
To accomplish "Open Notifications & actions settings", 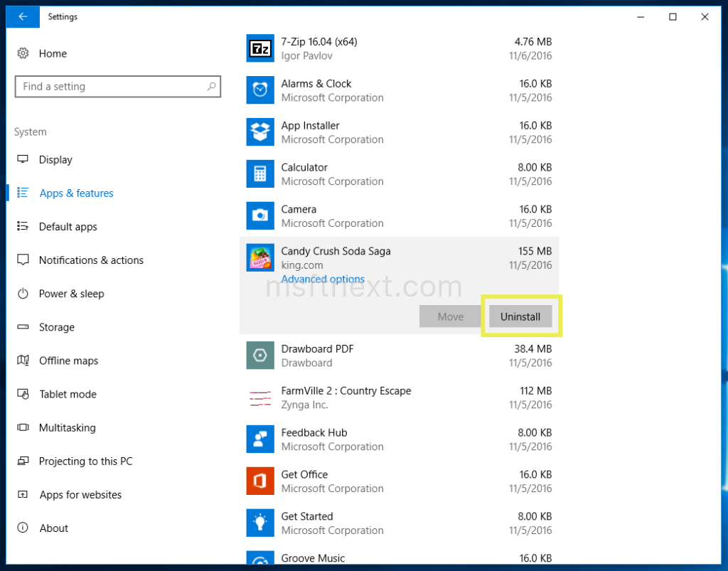I will click(91, 260).
